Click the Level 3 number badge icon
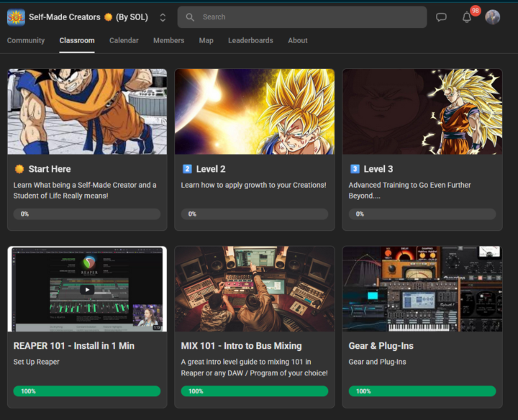The height and width of the screenshot is (420, 518). tap(355, 169)
